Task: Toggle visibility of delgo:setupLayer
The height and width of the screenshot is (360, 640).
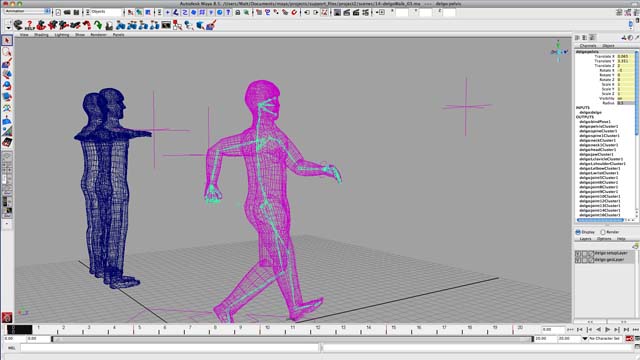Action: click(578, 253)
